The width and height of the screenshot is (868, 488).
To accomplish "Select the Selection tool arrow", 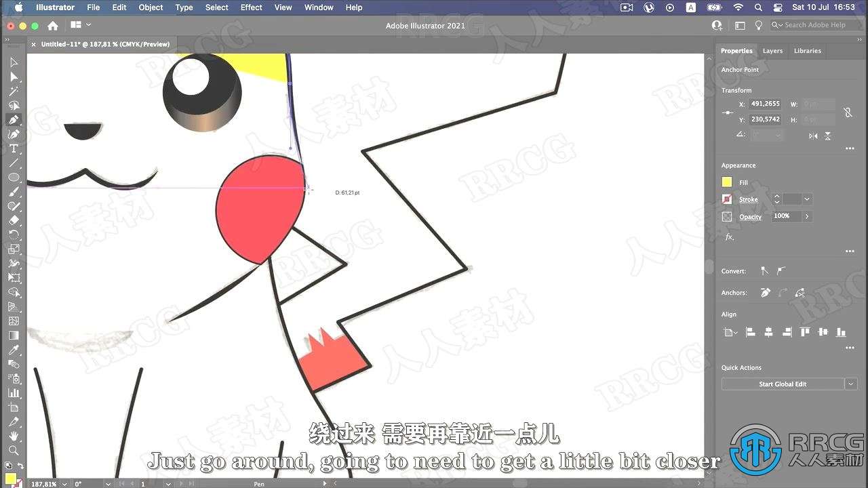I will tap(14, 62).
